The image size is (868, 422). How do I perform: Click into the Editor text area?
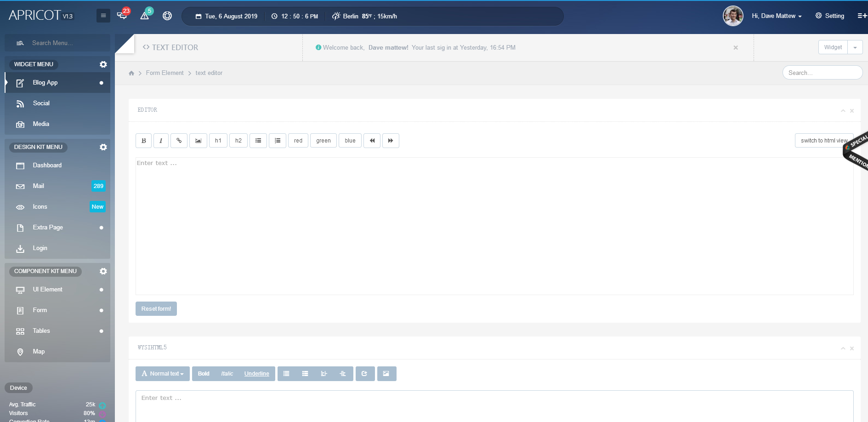click(494, 226)
